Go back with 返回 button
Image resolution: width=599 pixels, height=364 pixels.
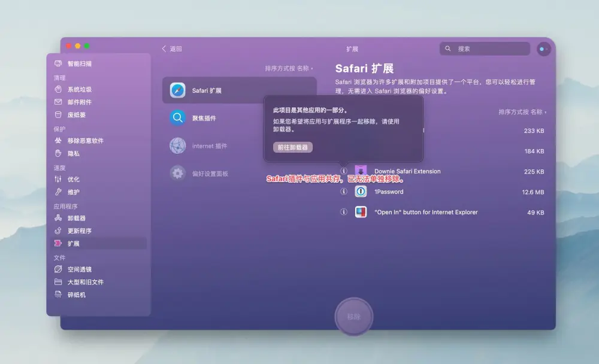pyautogui.click(x=172, y=49)
